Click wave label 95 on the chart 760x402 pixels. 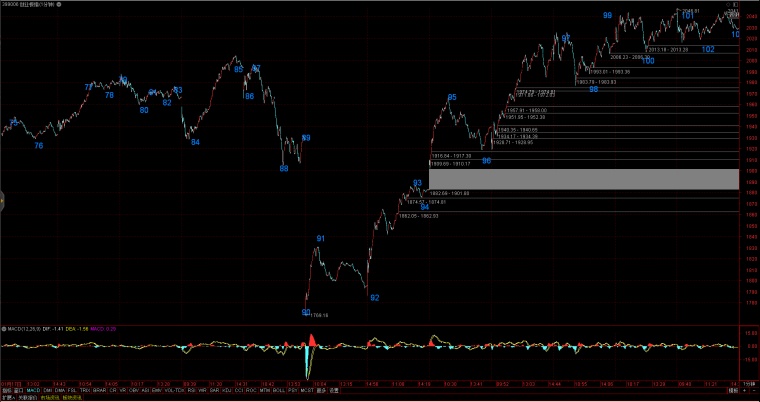452,97
